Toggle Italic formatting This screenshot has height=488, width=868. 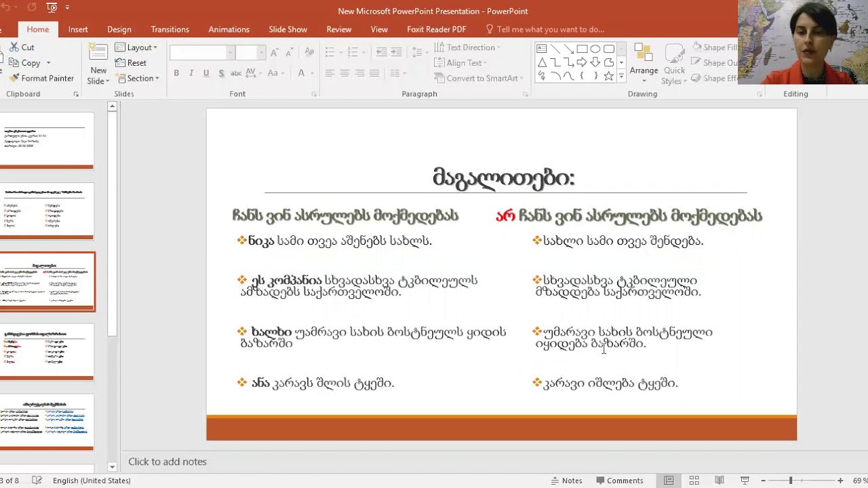(191, 73)
